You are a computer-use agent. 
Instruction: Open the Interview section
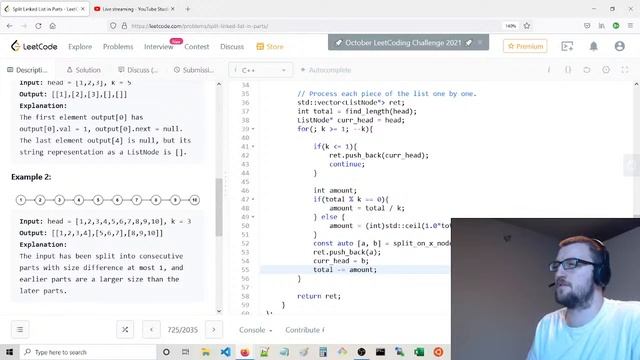(x=159, y=47)
